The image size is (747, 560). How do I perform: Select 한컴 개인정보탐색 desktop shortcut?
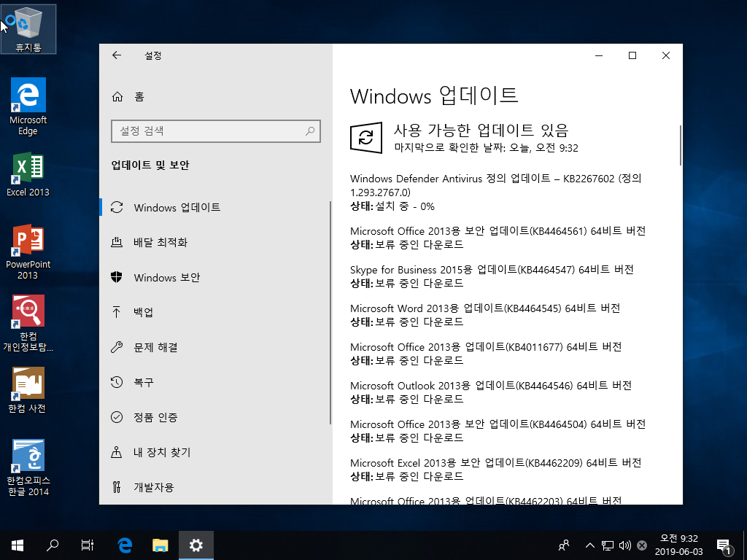pos(28,323)
